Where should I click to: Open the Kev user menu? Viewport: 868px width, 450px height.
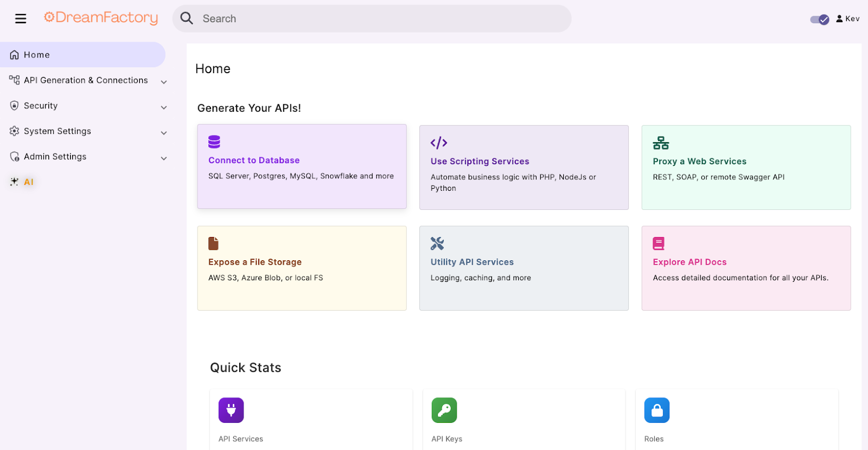pyautogui.click(x=848, y=19)
